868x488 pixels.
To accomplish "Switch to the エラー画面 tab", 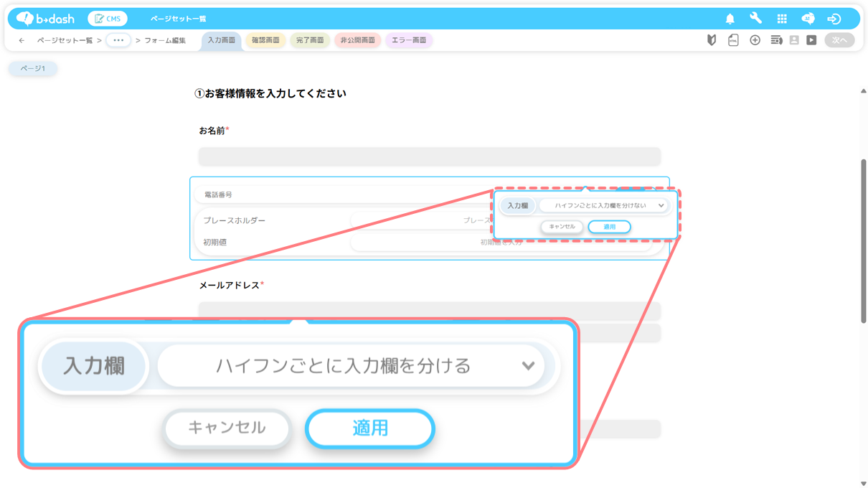I will pyautogui.click(x=409, y=40).
